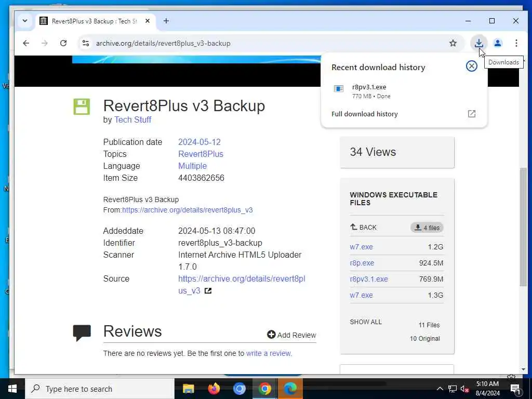Image resolution: width=532 pixels, height=399 pixels.
Task: Launch Firefox from the taskbar
Action: 214,389
